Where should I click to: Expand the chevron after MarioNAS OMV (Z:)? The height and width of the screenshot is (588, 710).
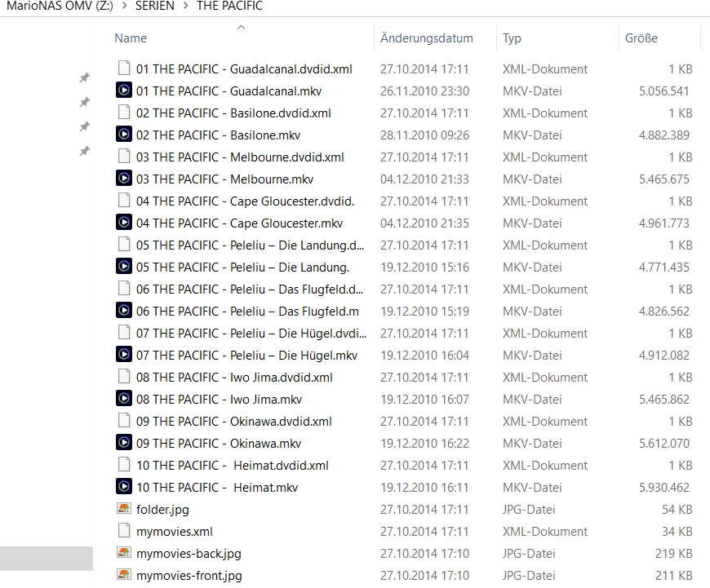[x=124, y=7]
